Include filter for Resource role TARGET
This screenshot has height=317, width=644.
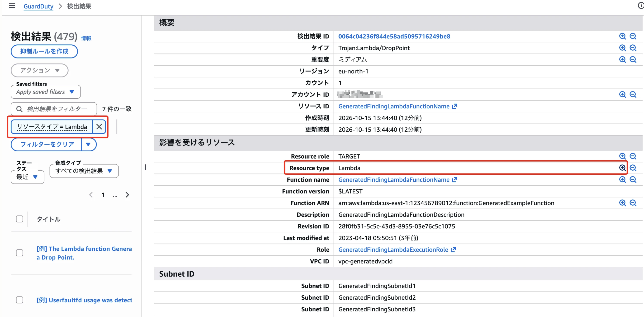pos(622,156)
